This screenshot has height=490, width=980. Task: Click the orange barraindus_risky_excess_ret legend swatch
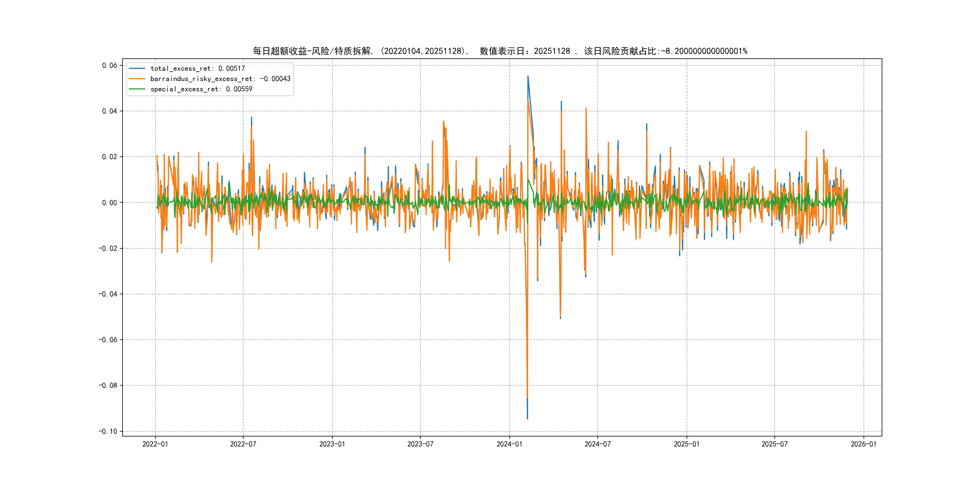coord(137,79)
